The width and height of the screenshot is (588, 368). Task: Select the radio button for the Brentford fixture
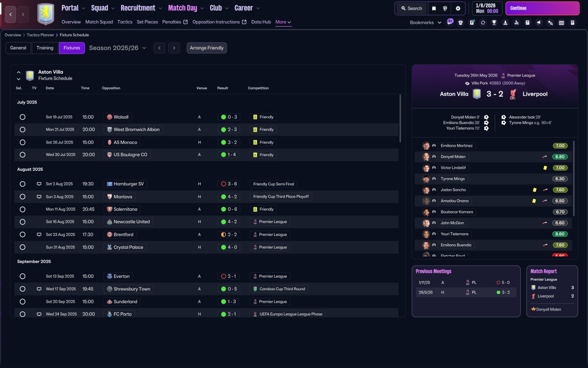(x=23, y=235)
